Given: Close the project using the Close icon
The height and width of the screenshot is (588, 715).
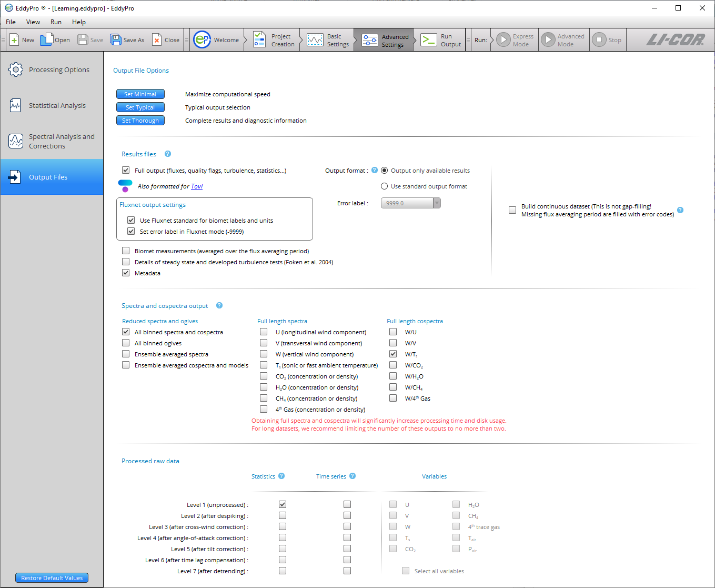Looking at the screenshot, I should tap(157, 39).
